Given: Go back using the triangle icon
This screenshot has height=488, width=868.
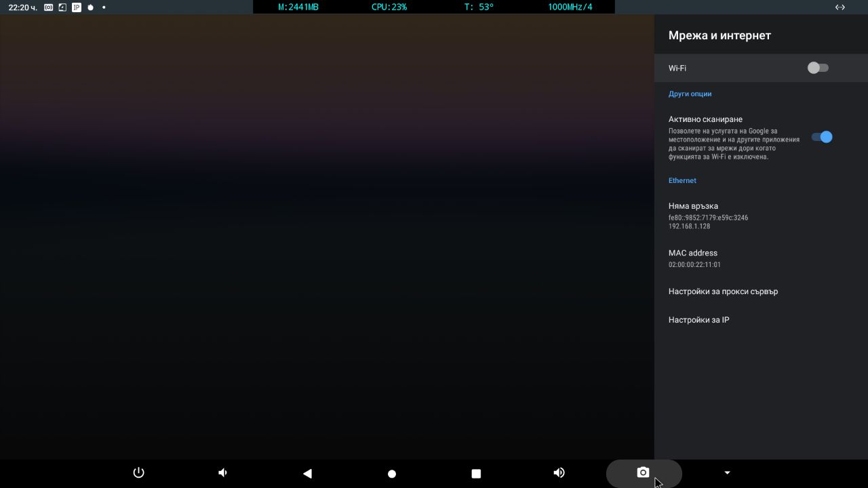Looking at the screenshot, I should [x=307, y=473].
